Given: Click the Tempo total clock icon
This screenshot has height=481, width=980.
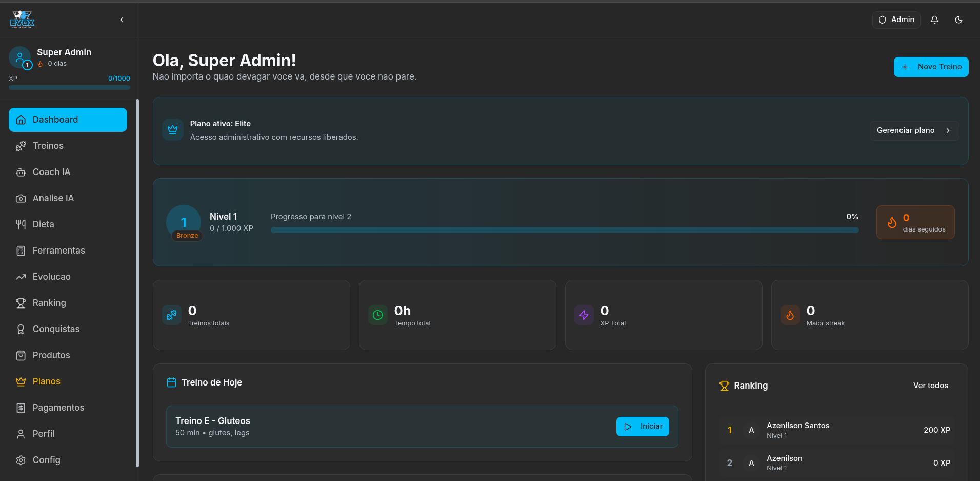Looking at the screenshot, I should 378,315.
